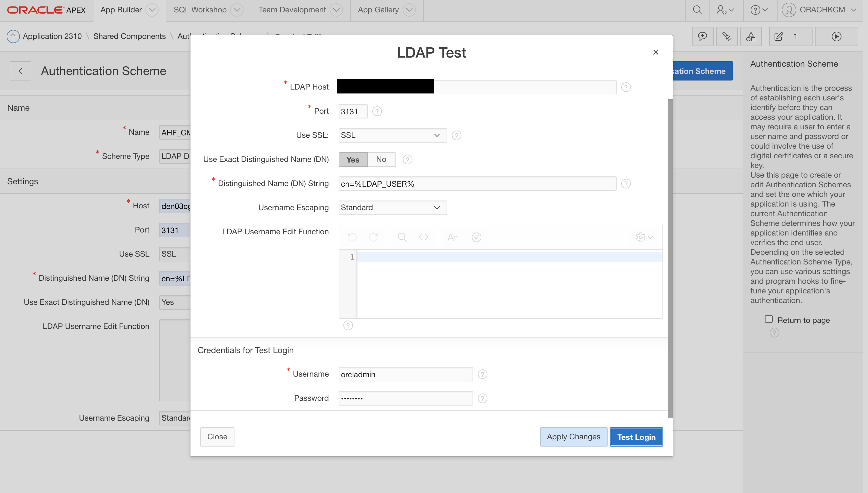This screenshot has width=868, height=493.
Task: Click the find magnifier in editor toolbar
Action: point(402,237)
